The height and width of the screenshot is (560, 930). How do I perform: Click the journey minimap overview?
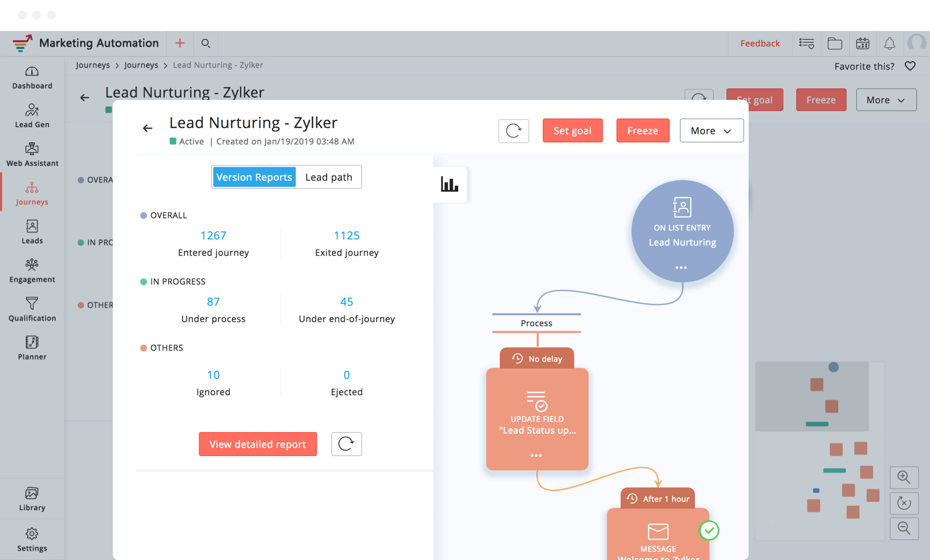[x=819, y=451]
